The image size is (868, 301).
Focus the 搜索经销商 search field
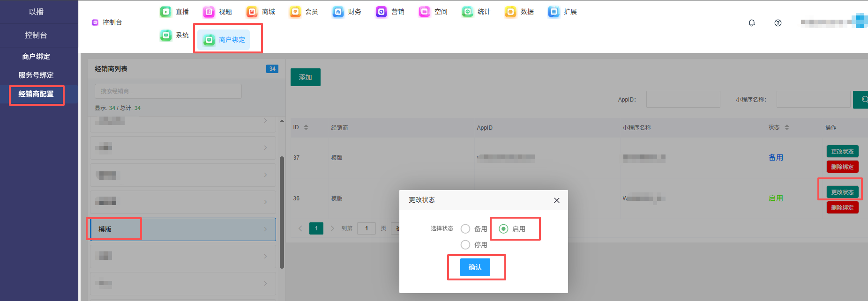click(x=168, y=91)
